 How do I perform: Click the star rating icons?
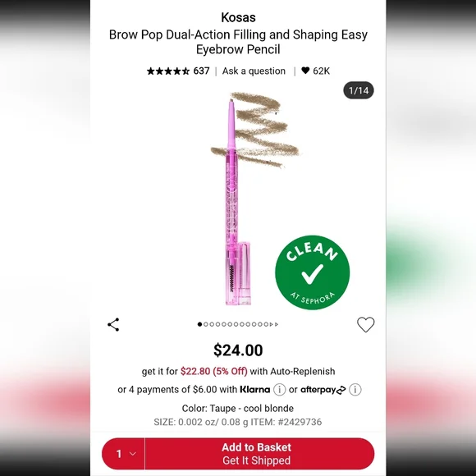pos(168,71)
